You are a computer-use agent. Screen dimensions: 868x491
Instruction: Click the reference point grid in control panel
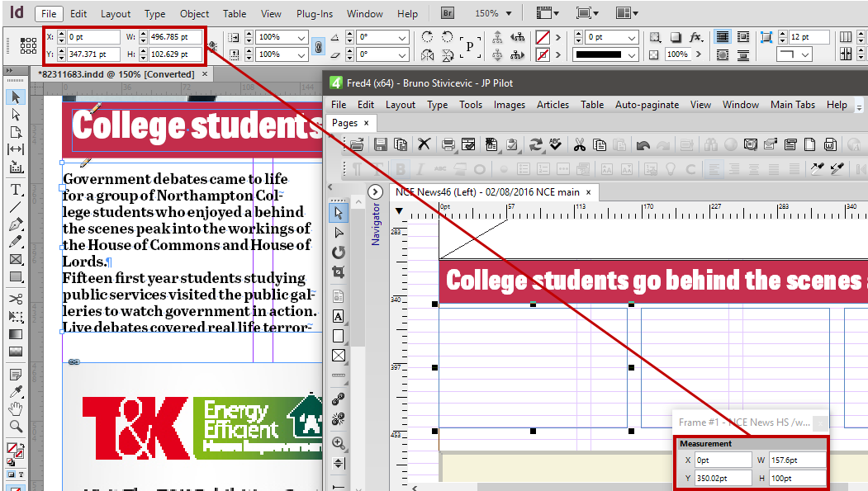click(x=28, y=45)
